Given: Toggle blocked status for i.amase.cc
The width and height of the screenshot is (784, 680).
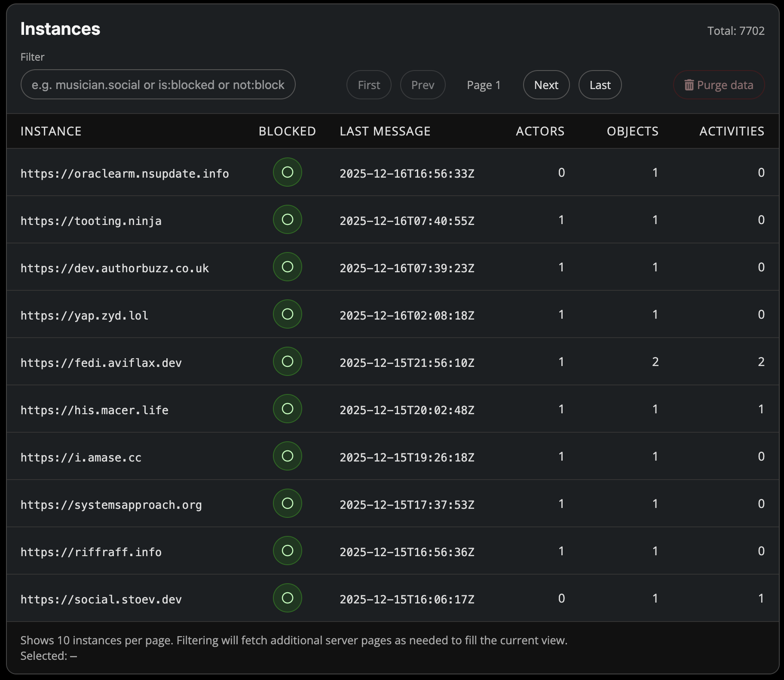Looking at the screenshot, I should tap(287, 456).
